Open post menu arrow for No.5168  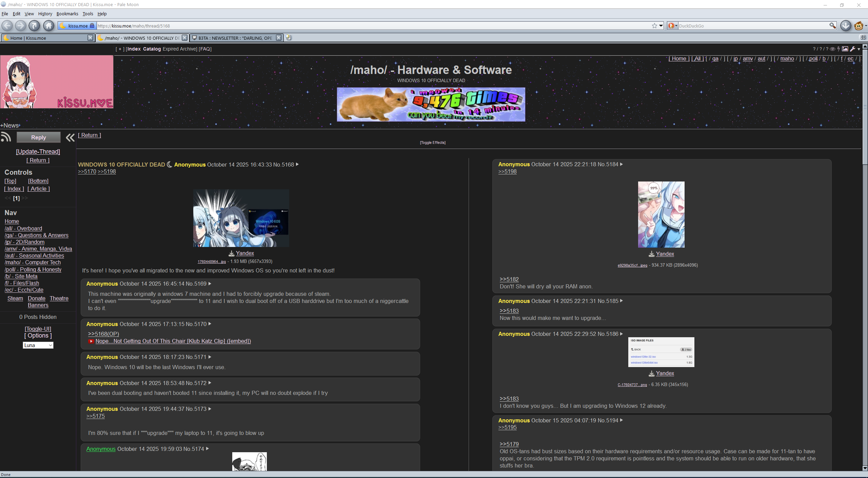point(297,165)
